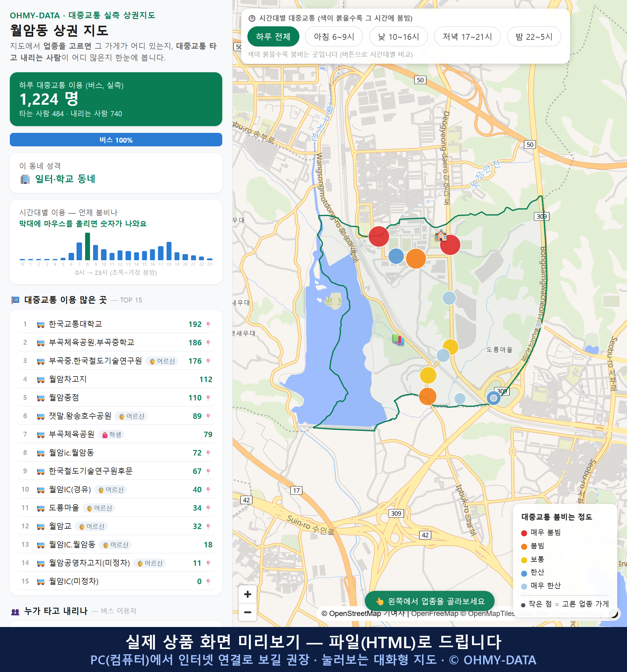627x672 pixels.
Task: Click the pin icon for 월암종점
Action: point(208,398)
